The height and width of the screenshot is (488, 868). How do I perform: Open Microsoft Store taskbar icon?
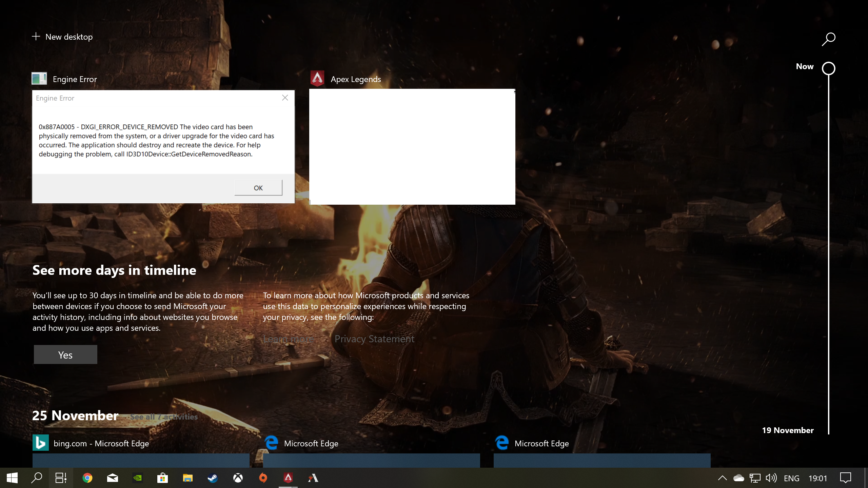163,478
